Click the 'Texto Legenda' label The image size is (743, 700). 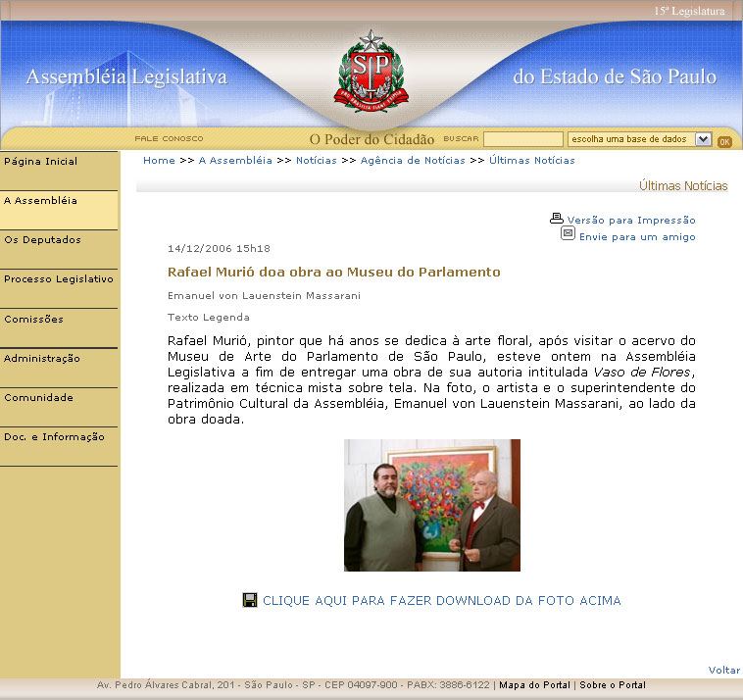209,317
